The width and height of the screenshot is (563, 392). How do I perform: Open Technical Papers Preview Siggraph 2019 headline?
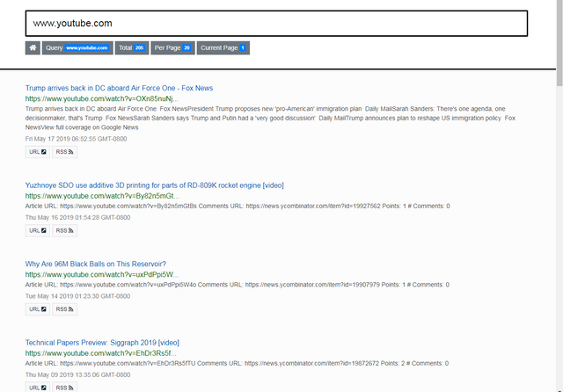click(102, 343)
